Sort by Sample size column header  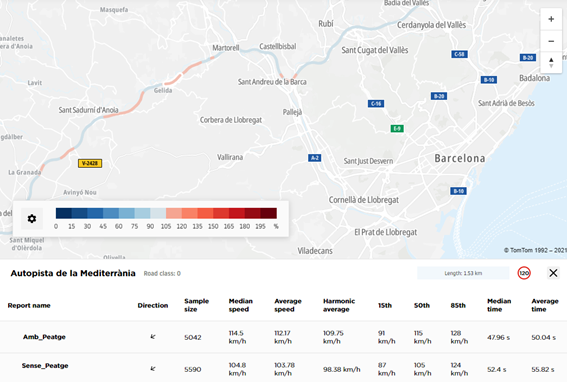pos(196,305)
